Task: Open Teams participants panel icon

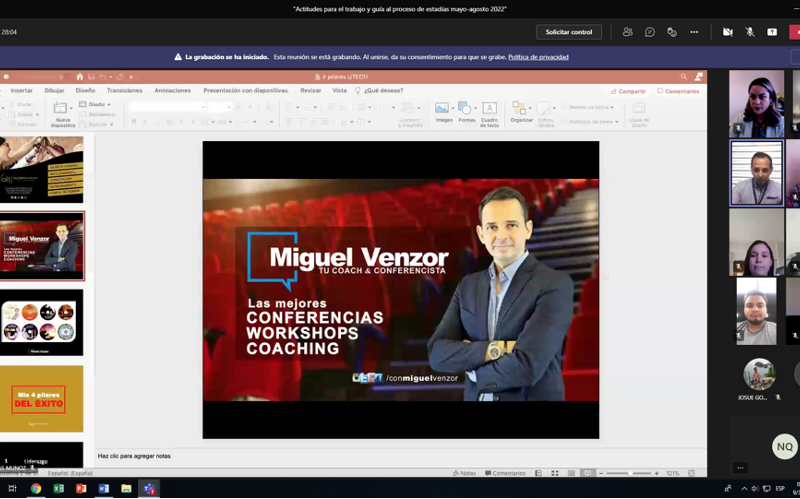Action: [628, 32]
